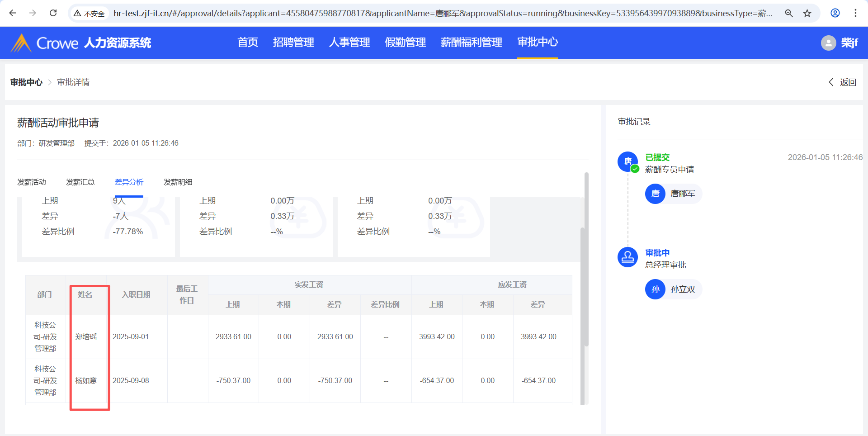Switch to the 发薪明细 tab

[x=178, y=182]
